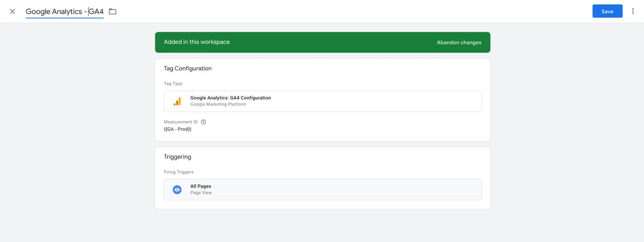
Task: Save the tag with the Save button
Action: (608, 11)
